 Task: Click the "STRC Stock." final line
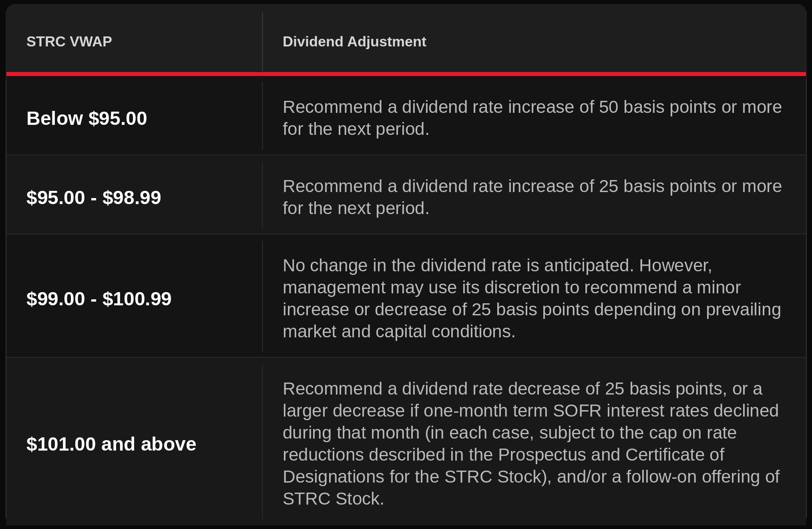pos(333,499)
